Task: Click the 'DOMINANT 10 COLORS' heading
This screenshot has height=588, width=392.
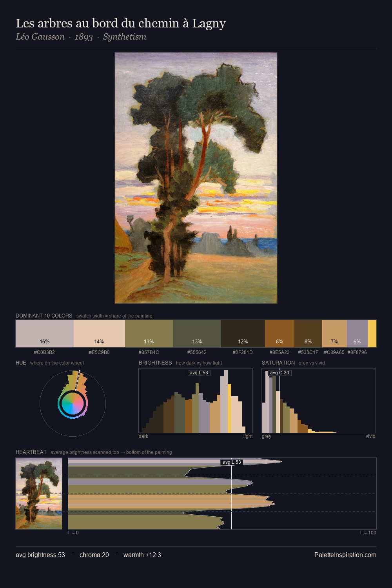Action: (44, 316)
